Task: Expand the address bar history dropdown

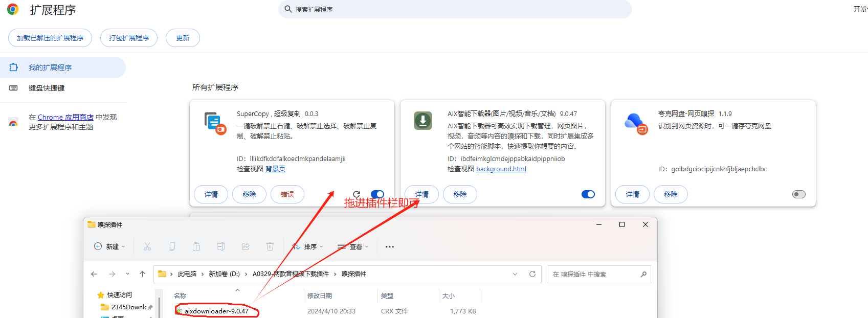Action: [x=515, y=274]
